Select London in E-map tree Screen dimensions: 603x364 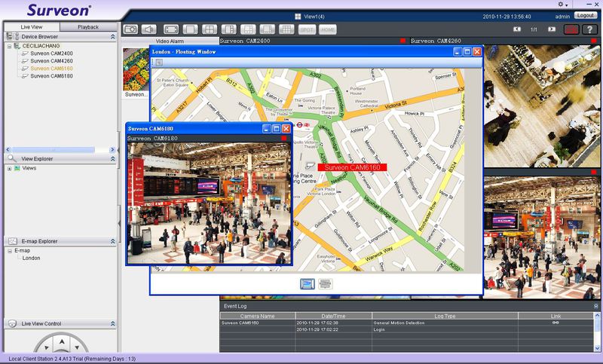(31, 258)
